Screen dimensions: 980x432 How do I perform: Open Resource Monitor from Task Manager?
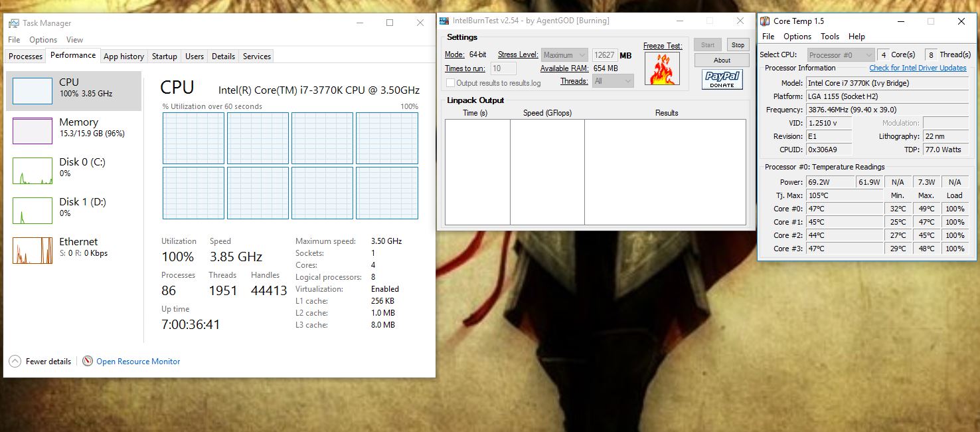pyautogui.click(x=138, y=361)
